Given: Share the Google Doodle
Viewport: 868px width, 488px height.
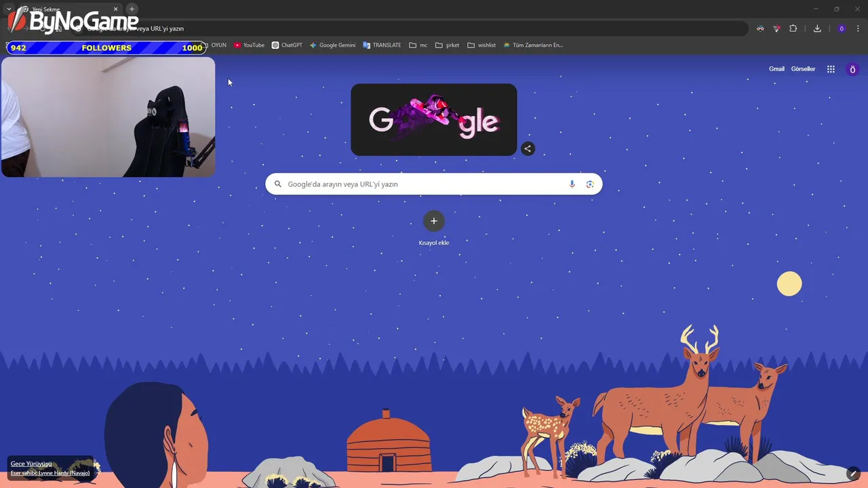Looking at the screenshot, I should click(528, 148).
